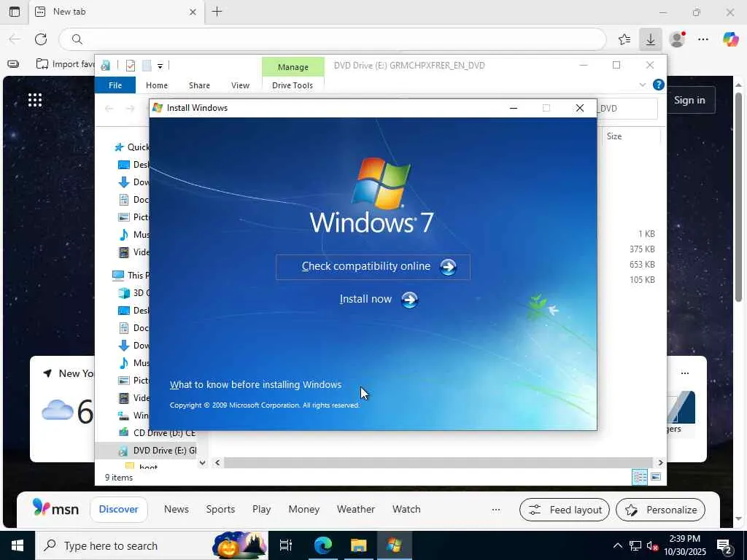Open a new Edge tab with plus

217,12
